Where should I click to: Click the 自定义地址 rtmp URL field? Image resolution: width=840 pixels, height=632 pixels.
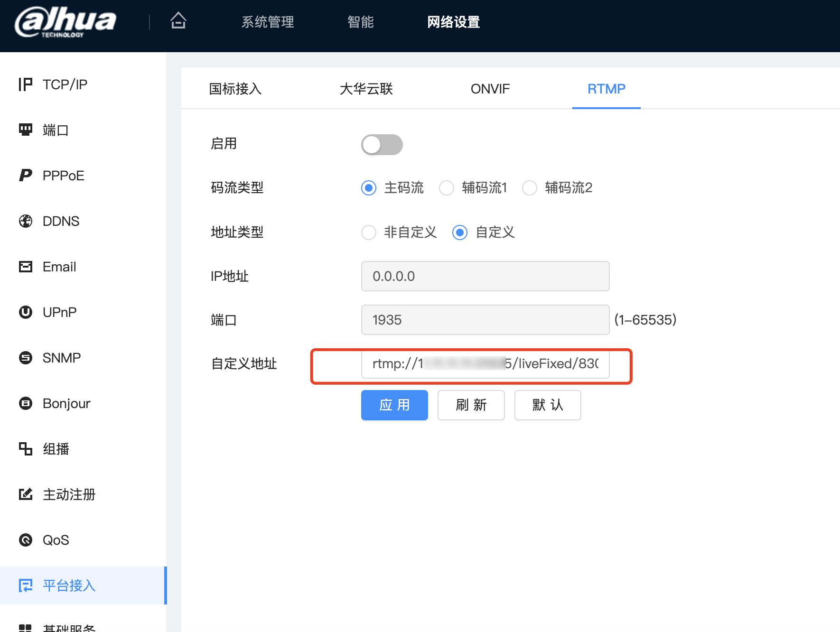click(485, 364)
